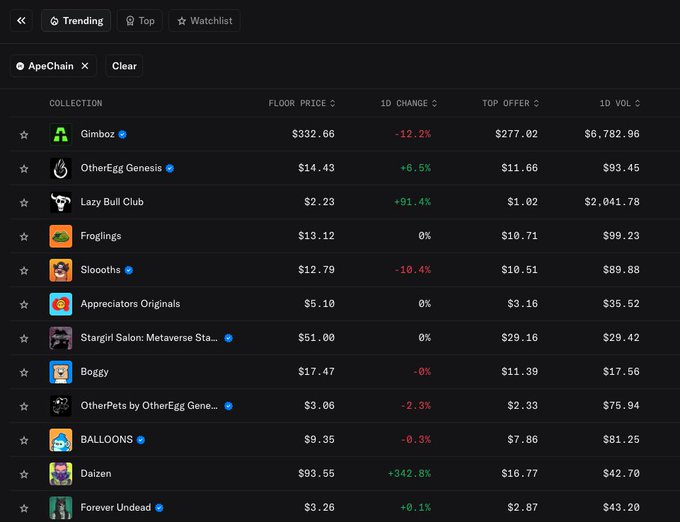Add Gimboz to watchlist with star
680x522 pixels.
pyautogui.click(x=24, y=134)
